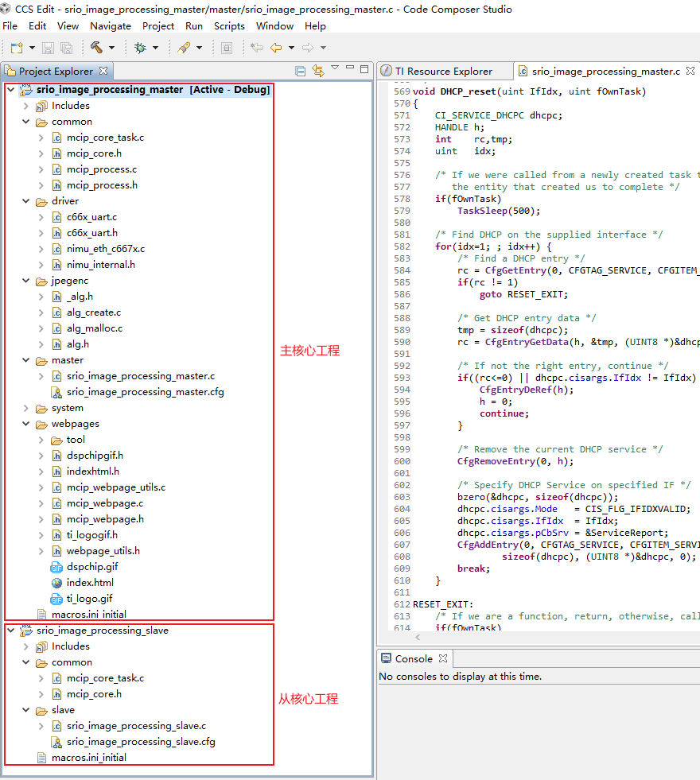The image size is (700, 780).
Task: Click Collapse All in Project Explorer
Action: (301, 71)
